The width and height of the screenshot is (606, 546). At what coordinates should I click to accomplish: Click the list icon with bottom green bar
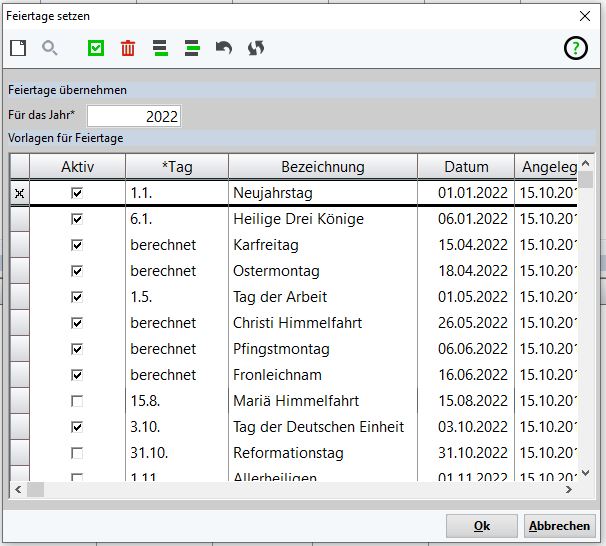coord(160,48)
